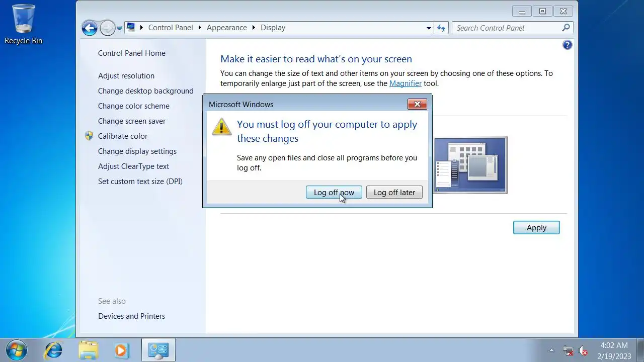Image resolution: width=644 pixels, height=362 pixels.
Task: Choose Log off later in dialog
Action: pos(394,193)
